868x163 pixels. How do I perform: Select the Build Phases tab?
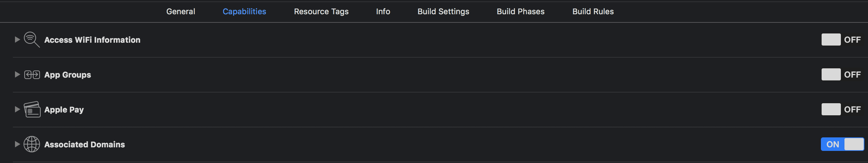click(520, 11)
